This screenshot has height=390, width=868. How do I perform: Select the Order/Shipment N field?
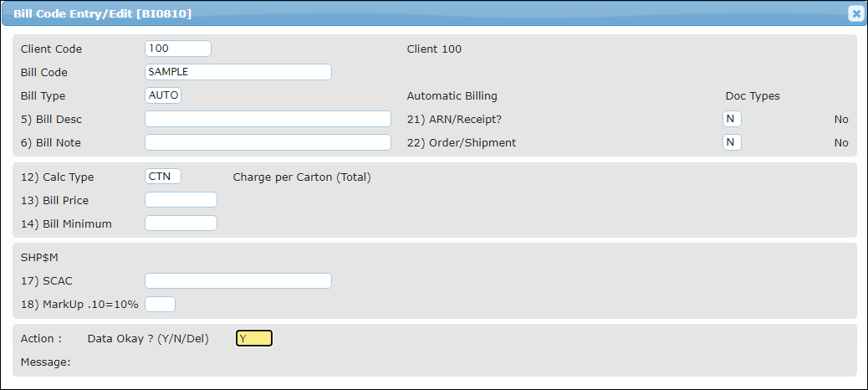[732, 142]
